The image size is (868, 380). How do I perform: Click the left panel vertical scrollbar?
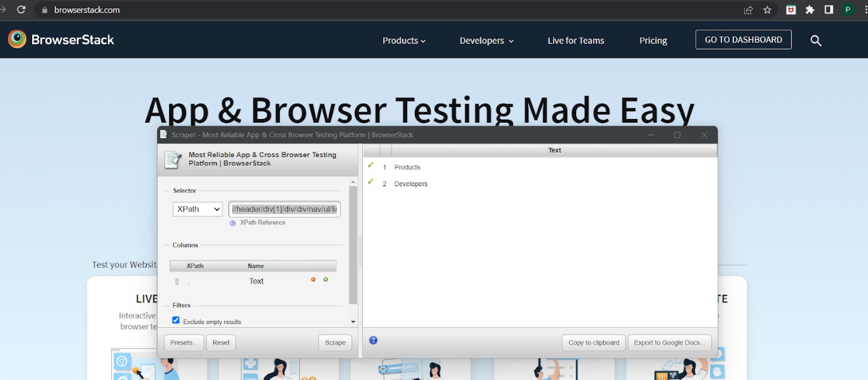[353, 245]
